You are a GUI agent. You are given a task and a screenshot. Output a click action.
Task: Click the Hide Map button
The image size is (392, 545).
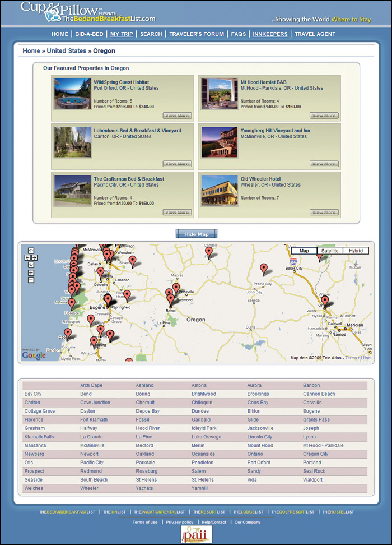[x=197, y=234]
